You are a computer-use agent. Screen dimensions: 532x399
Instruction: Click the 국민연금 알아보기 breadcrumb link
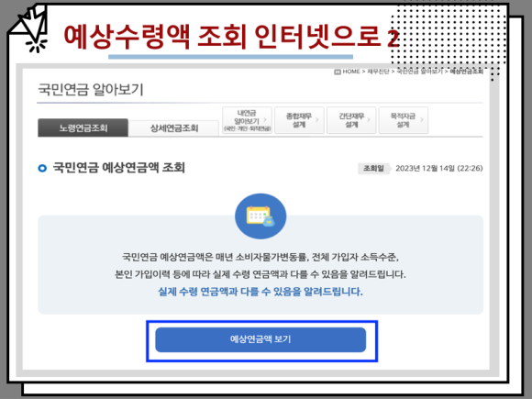pyautogui.click(x=419, y=72)
